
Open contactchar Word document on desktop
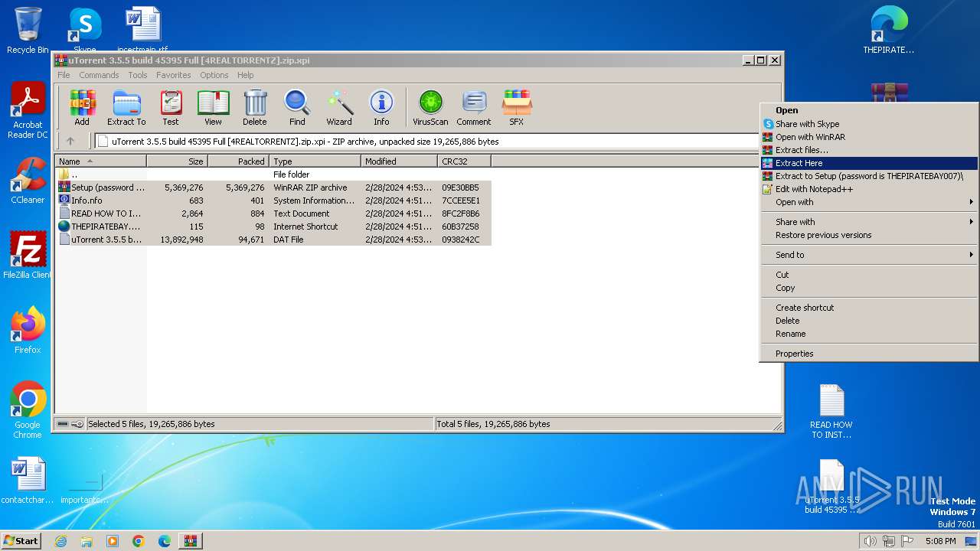(28, 481)
